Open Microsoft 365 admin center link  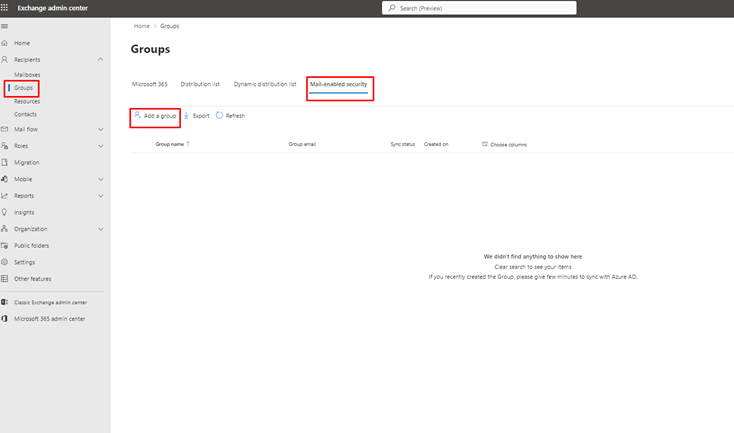point(50,319)
